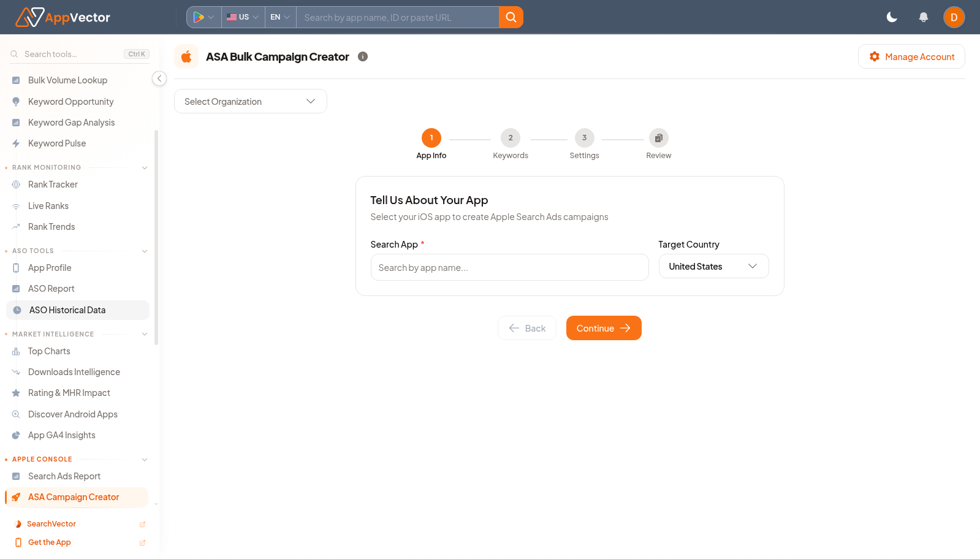Open Discover Android Apps
The image size is (980, 559).
coord(73,414)
